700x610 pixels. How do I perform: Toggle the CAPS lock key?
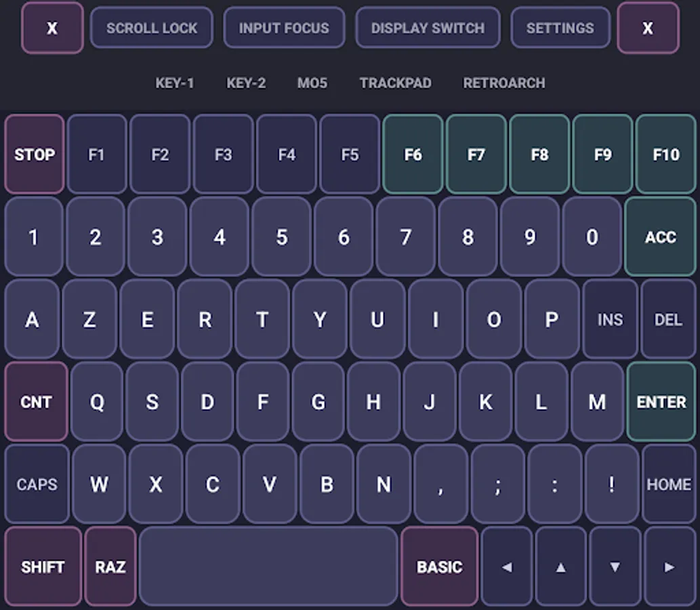[x=36, y=484]
